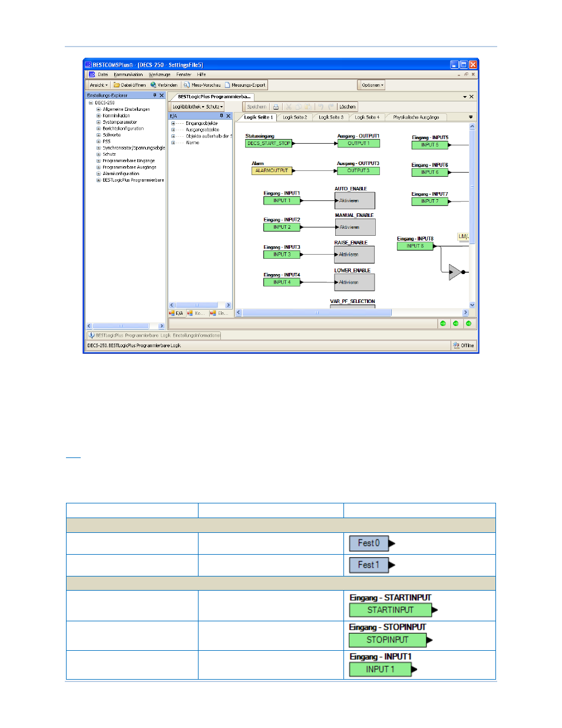Click the triangular logic gate on the canvas

455,272
